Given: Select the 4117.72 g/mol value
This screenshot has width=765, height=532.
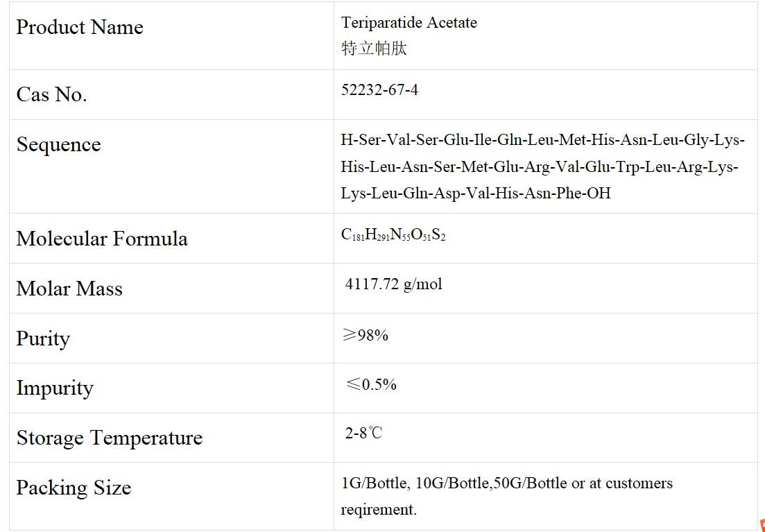Looking at the screenshot, I should click(393, 284).
